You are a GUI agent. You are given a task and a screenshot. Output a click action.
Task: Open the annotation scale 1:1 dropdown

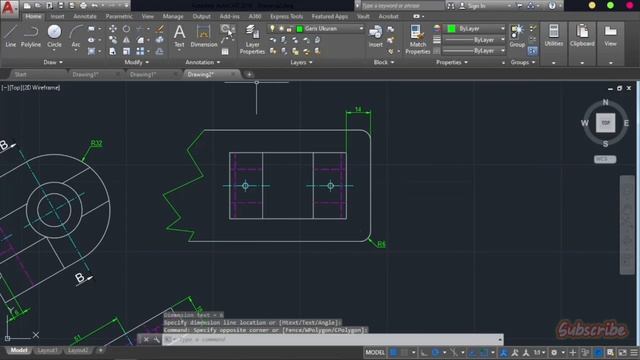(x=539, y=352)
